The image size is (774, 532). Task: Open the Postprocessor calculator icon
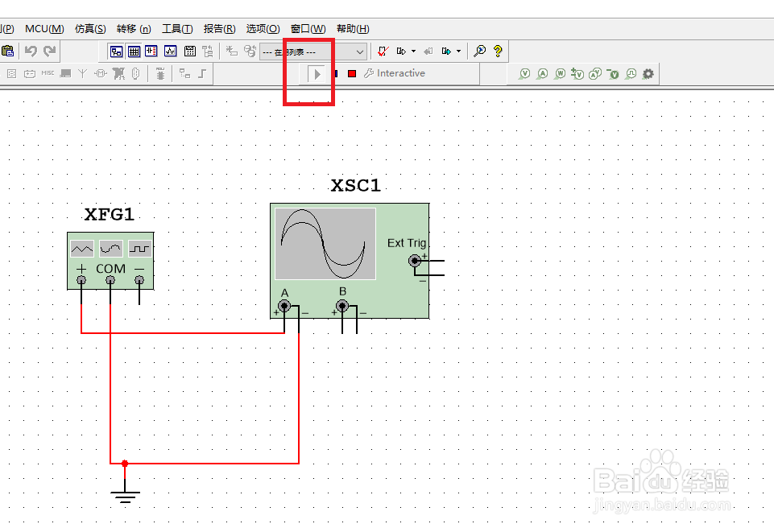click(x=189, y=52)
